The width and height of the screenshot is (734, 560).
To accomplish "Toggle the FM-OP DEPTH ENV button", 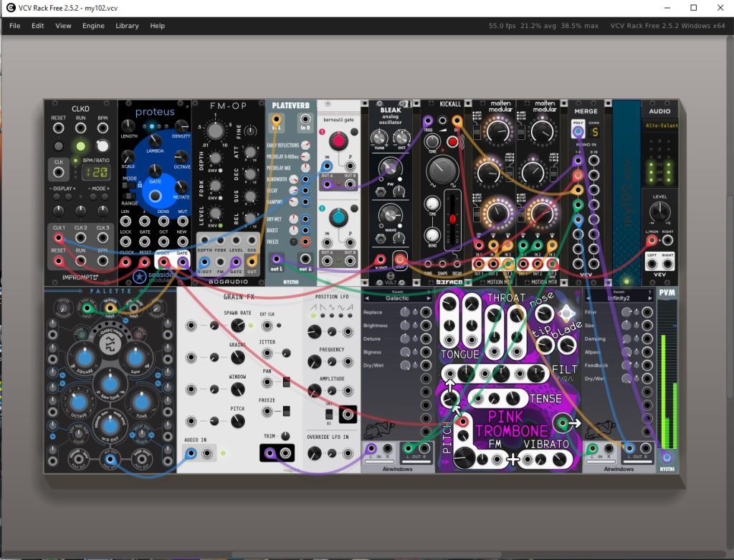I will [x=221, y=171].
